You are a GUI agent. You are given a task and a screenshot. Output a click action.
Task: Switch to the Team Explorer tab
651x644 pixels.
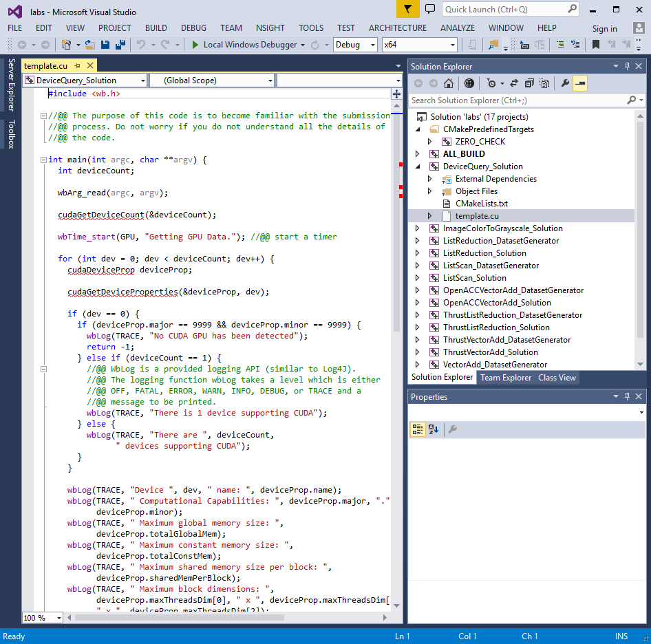tap(506, 378)
